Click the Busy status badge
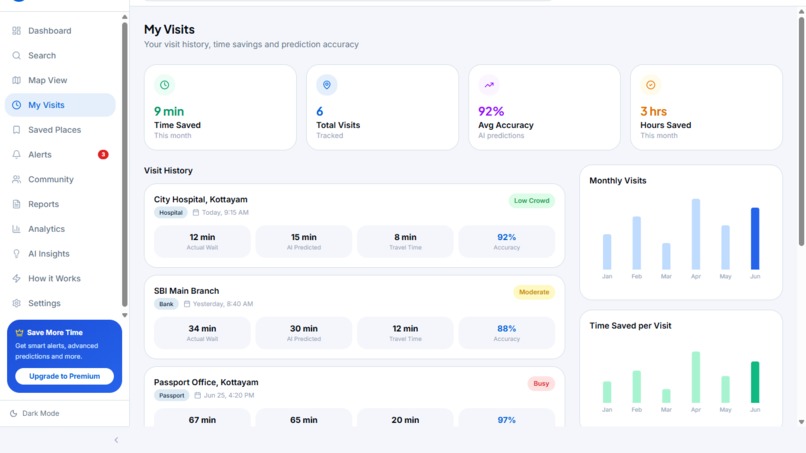 coord(541,384)
